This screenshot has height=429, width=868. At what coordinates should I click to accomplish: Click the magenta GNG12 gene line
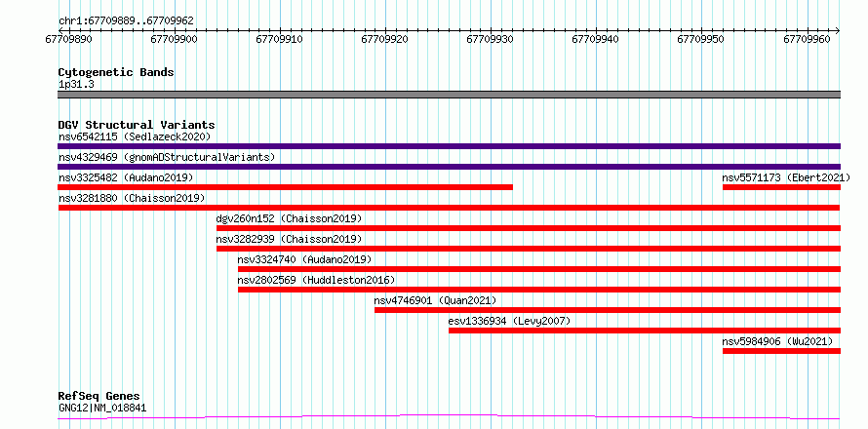(x=449, y=416)
